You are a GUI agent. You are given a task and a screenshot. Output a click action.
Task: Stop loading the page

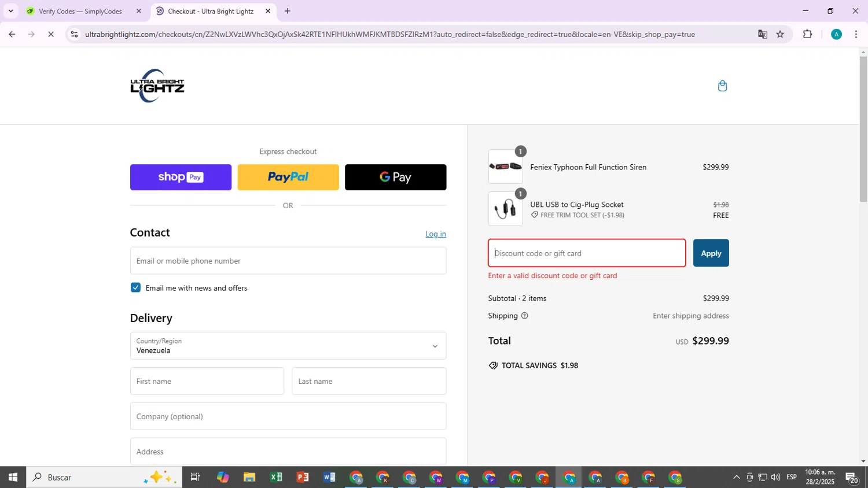pos(51,35)
